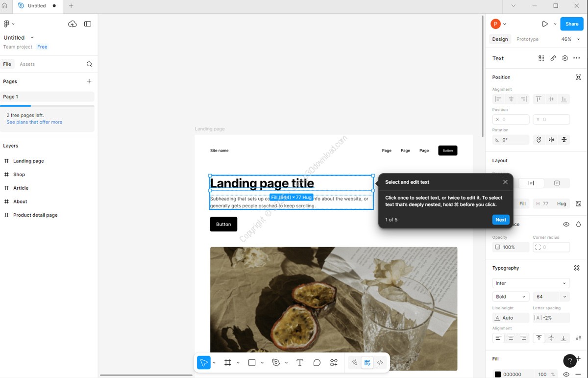Open See plans that offer more link
The image size is (588, 378).
(34, 122)
